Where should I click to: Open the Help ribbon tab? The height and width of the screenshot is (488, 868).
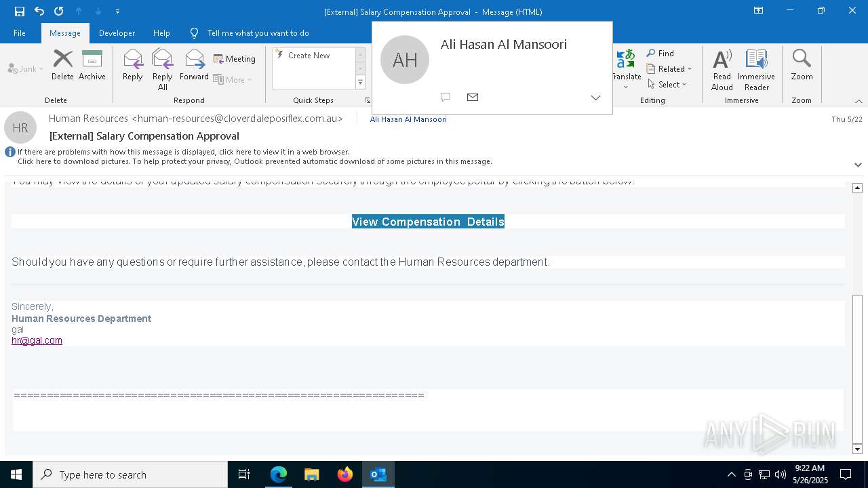161,33
